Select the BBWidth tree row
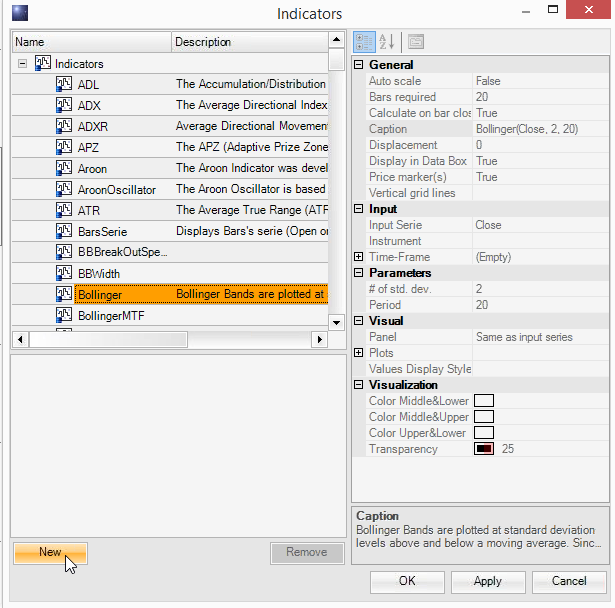This screenshot has width=615, height=608. coord(170,273)
